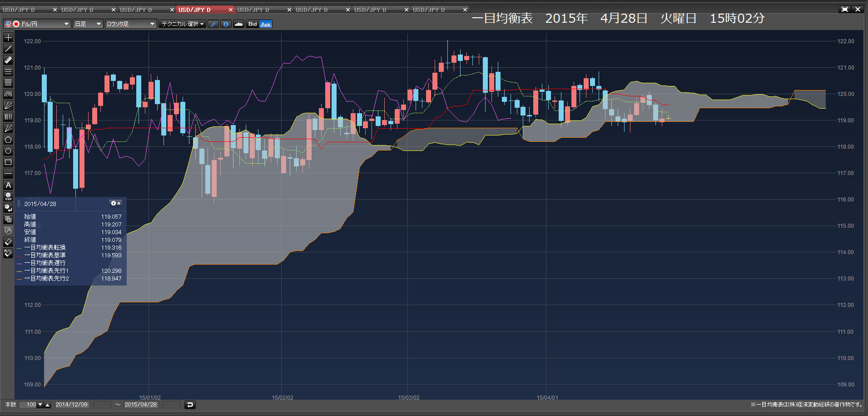Click the 2014/12/09 start date field

click(x=72, y=405)
